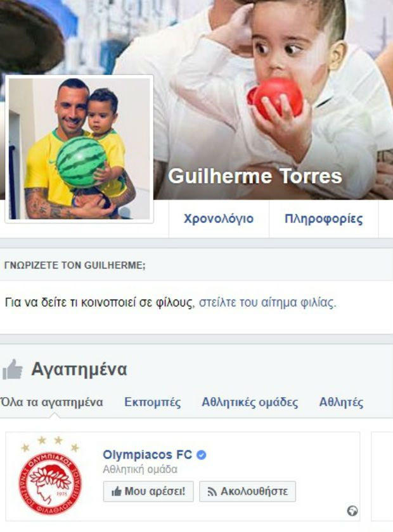Image resolution: width=393 pixels, height=532 pixels.
Task: Open the Olympiacos FC page link
Action: 148,455
